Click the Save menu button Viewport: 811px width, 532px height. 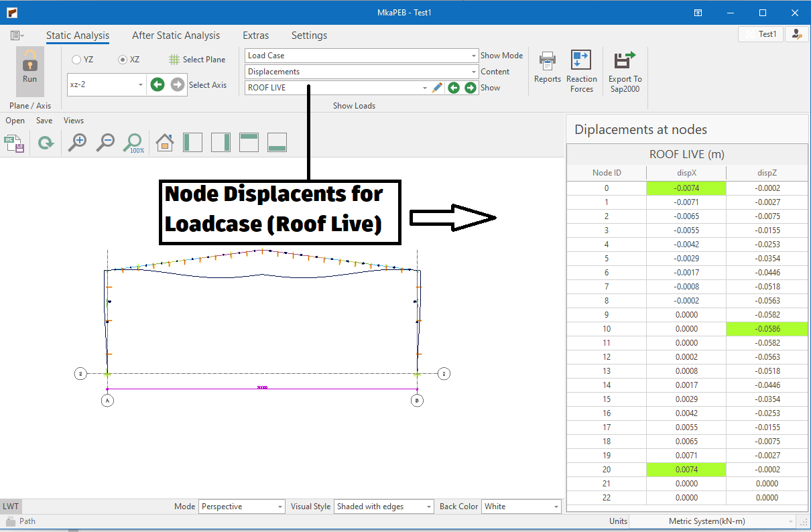coord(44,121)
